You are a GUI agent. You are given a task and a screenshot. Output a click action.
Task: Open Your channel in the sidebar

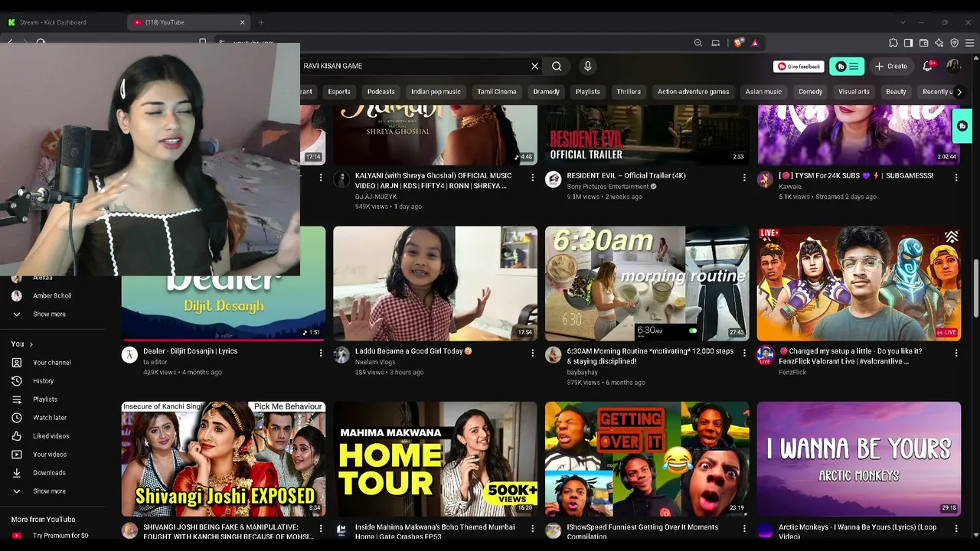(52, 363)
